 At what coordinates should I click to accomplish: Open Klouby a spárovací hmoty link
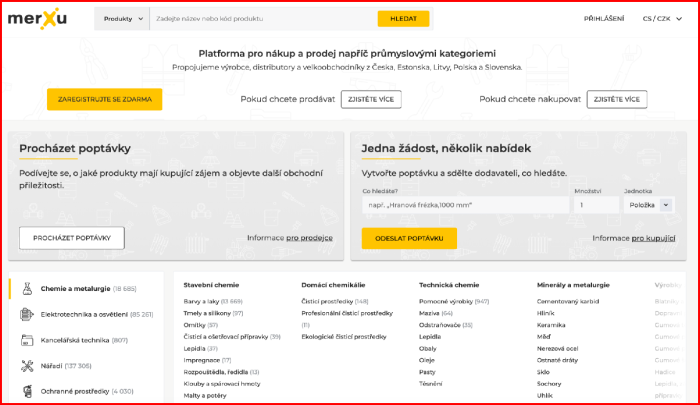click(x=222, y=384)
